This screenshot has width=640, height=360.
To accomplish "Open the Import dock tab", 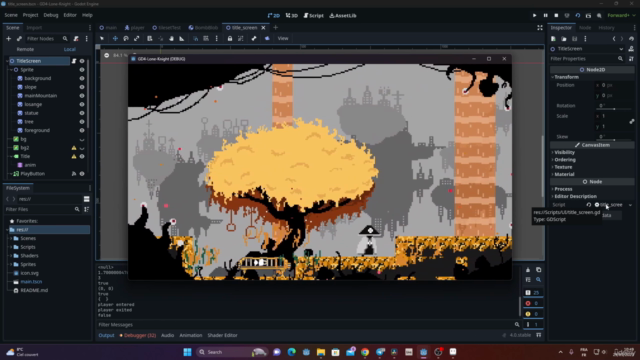I will [34, 28].
